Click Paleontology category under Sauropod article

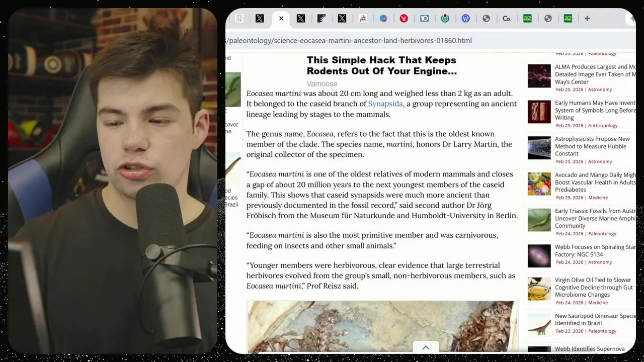click(602, 331)
